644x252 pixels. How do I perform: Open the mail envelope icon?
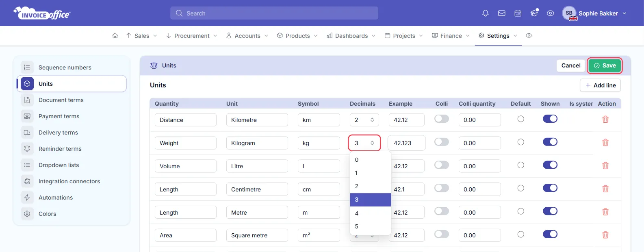[502, 13]
